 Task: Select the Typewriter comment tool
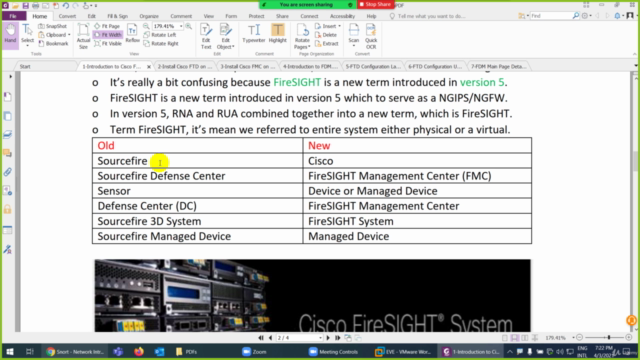tap(253, 33)
